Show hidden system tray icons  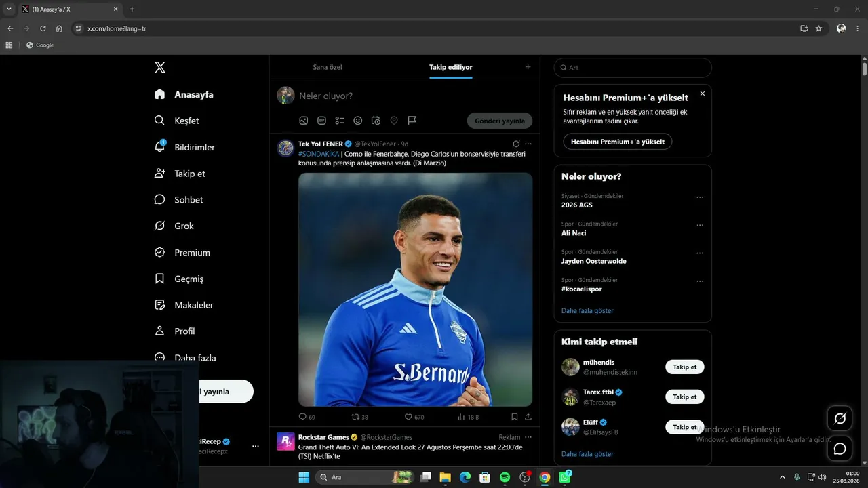[x=783, y=477]
